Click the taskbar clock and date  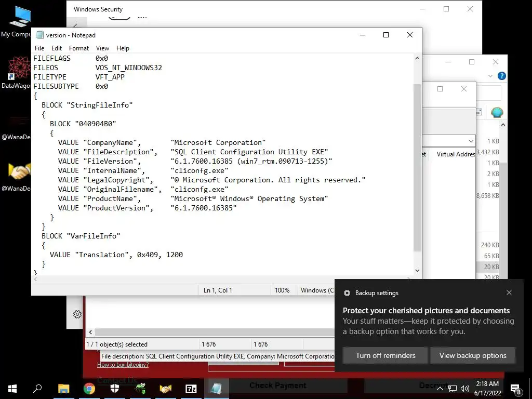[x=487, y=388]
